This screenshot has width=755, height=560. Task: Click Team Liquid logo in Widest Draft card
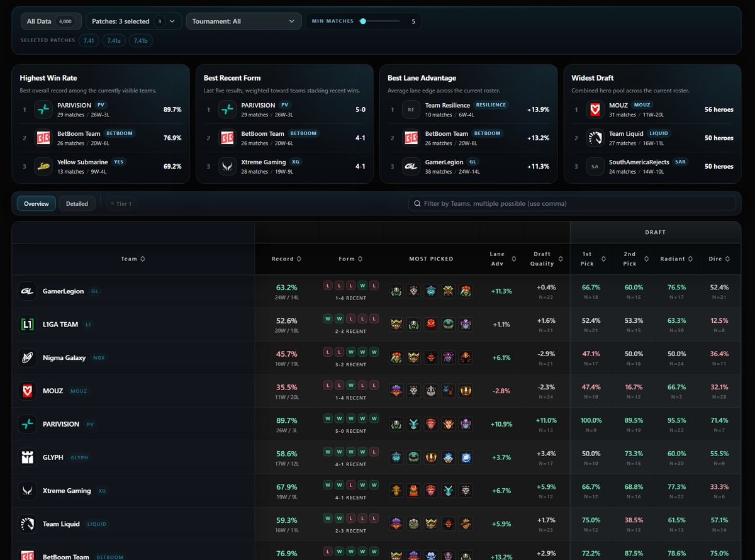point(595,138)
